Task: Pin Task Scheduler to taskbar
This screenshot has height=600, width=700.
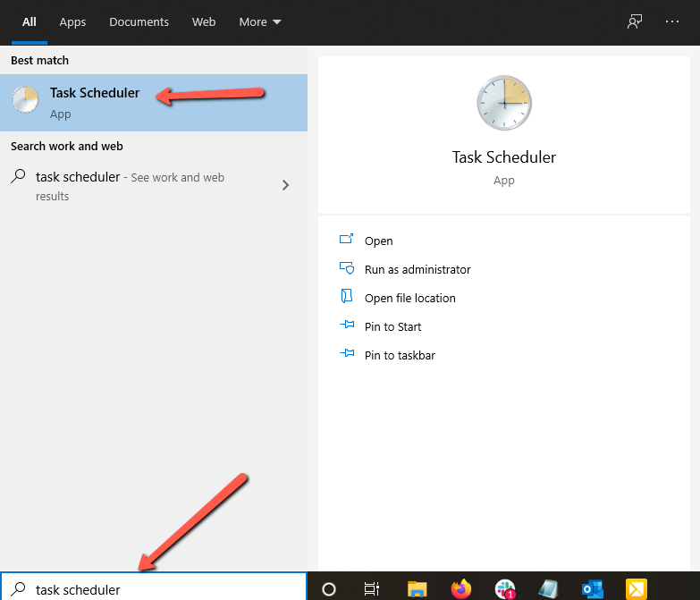Action: click(400, 355)
